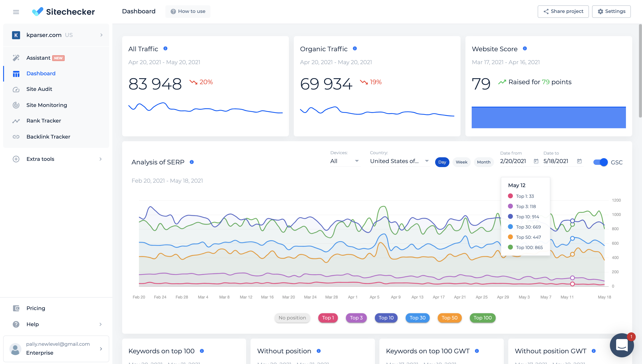Click the Website Score blue bar chart
Screen dimensions: 642x364
coord(549,117)
